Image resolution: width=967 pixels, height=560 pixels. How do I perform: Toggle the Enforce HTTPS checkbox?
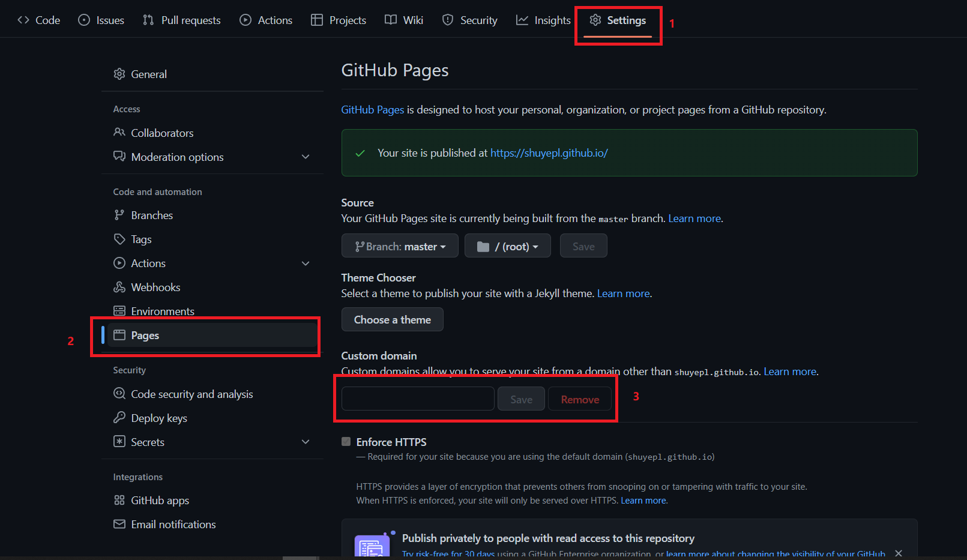[346, 442]
